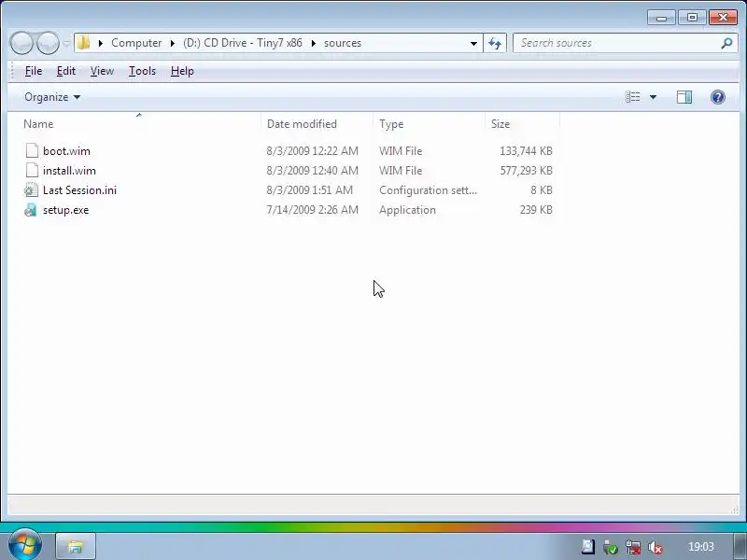Click date 8/3/2009 1:51 AM
747x560 pixels.
coord(310,190)
